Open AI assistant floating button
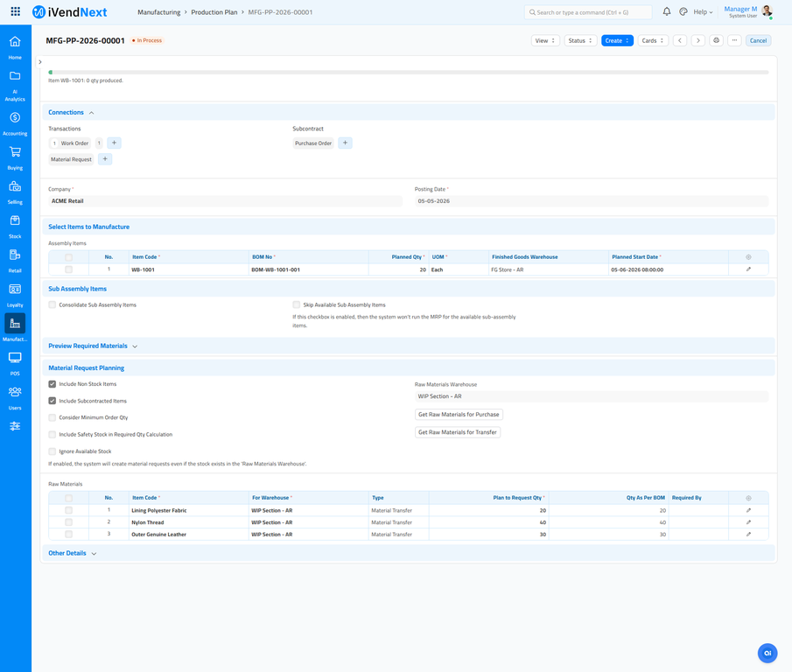Viewport: 792px width, 672px height. coord(767,653)
